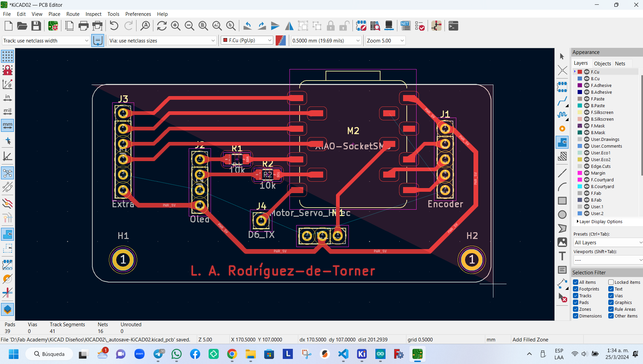Click the F.Mask layer color swatch
The image size is (643, 364).
(580, 126)
